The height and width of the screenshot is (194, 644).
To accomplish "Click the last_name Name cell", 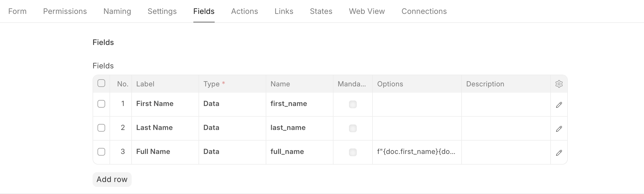I will click(x=299, y=128).
